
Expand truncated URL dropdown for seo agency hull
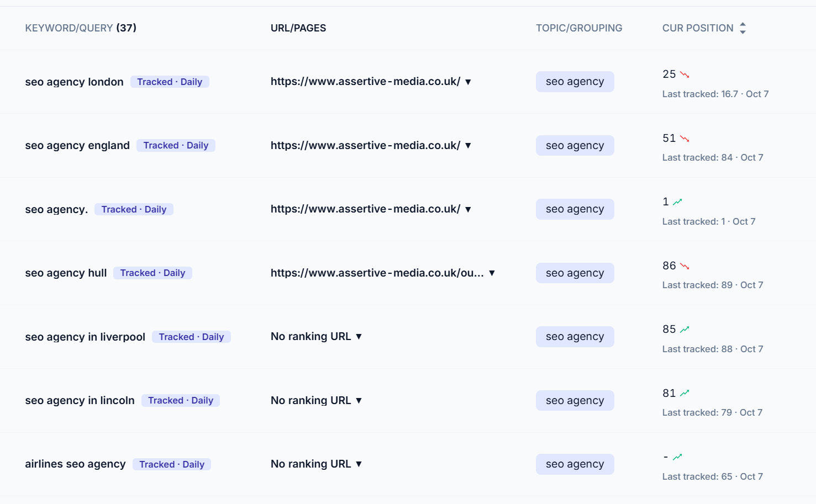click(492, 273)
